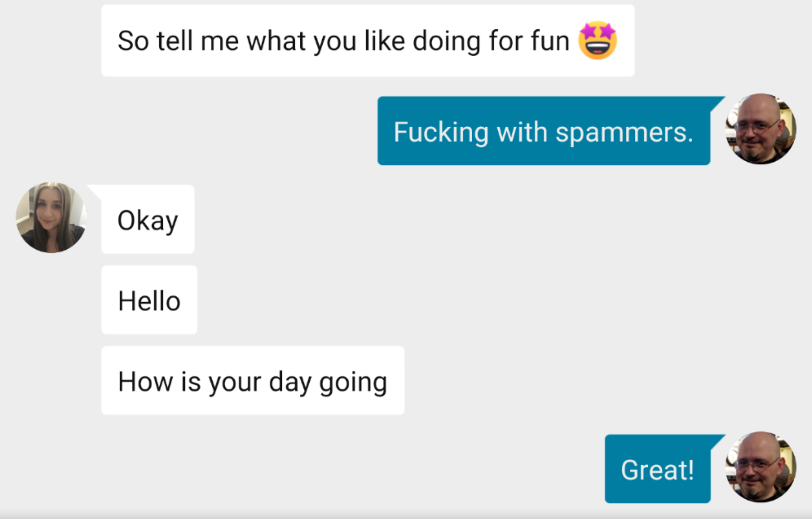This screenshot has width=812, height=519.
Task: Select the "Okay" message bubble
Action: [x=147, y=219]
